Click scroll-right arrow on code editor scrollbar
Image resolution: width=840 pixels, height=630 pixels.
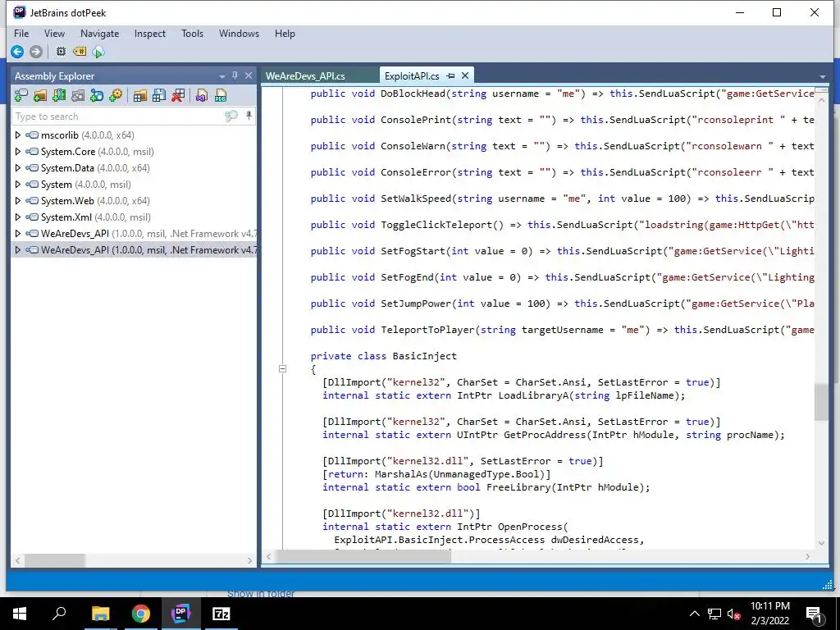[x=807, y=557]
